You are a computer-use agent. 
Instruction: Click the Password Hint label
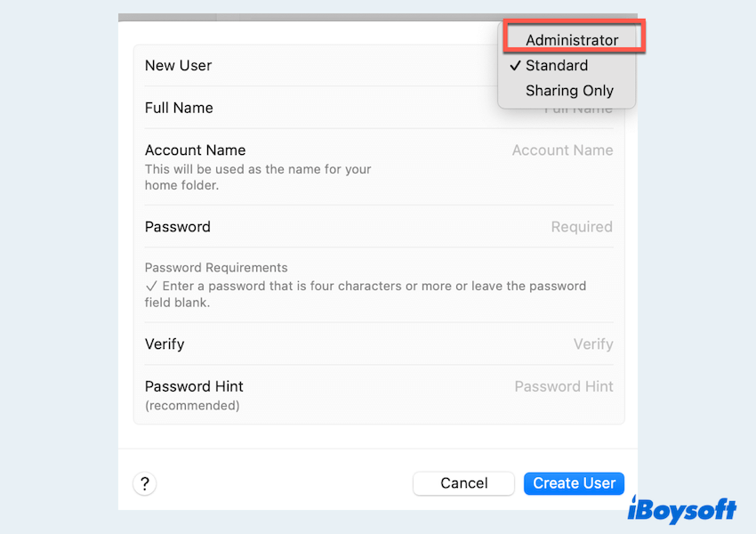tap(194, 386)
